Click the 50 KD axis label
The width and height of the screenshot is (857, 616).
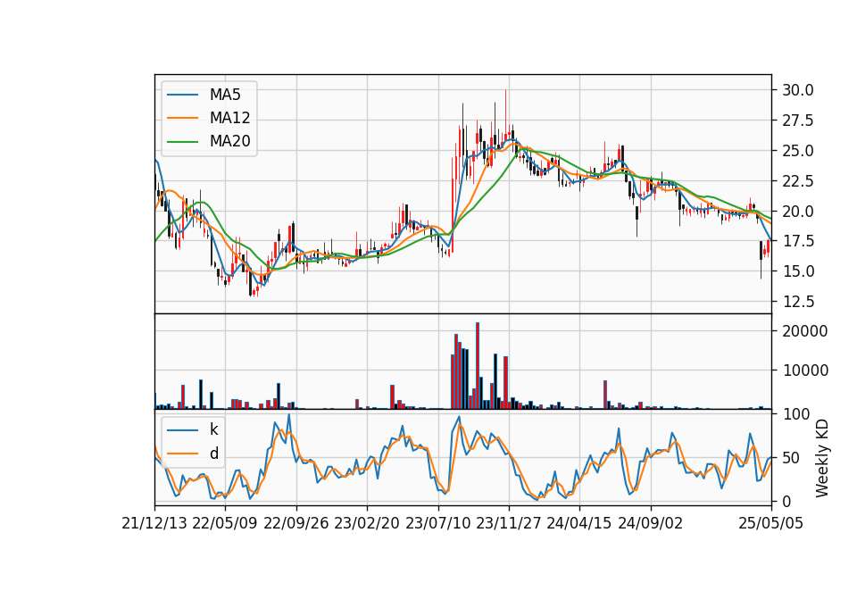pyautogui.click(x=792, y=458)
